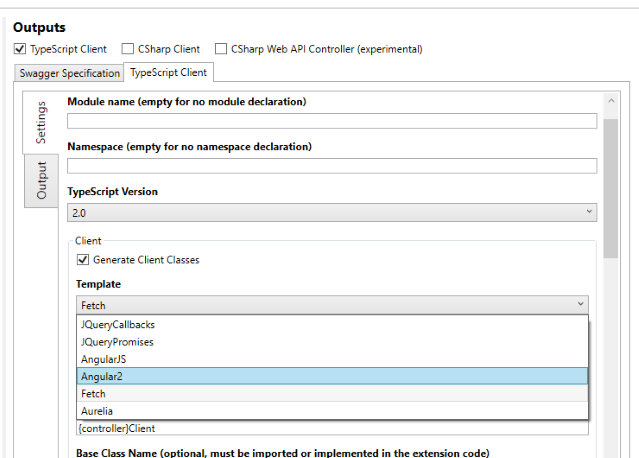Viewport: 639px width, 458px height.
Task: Switch to the Swagger Specification tab
Action: coord(69,73)
